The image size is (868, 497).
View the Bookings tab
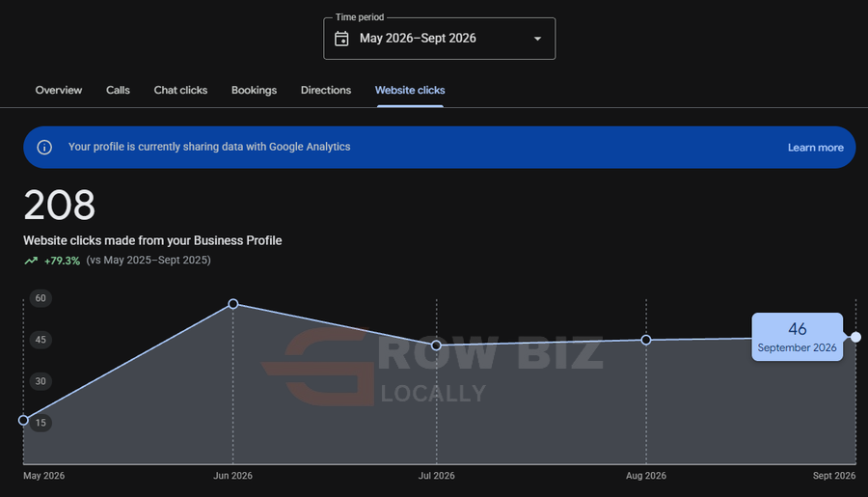tap(254, 91)
